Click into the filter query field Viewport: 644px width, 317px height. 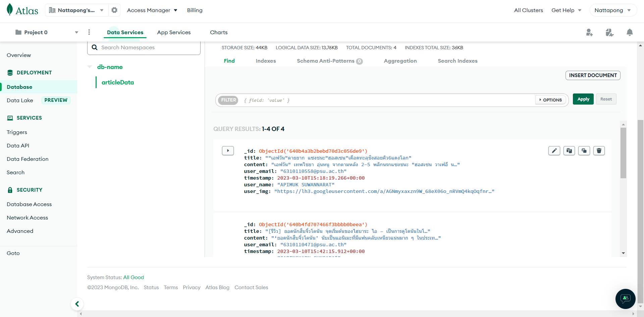coord(387,100)
